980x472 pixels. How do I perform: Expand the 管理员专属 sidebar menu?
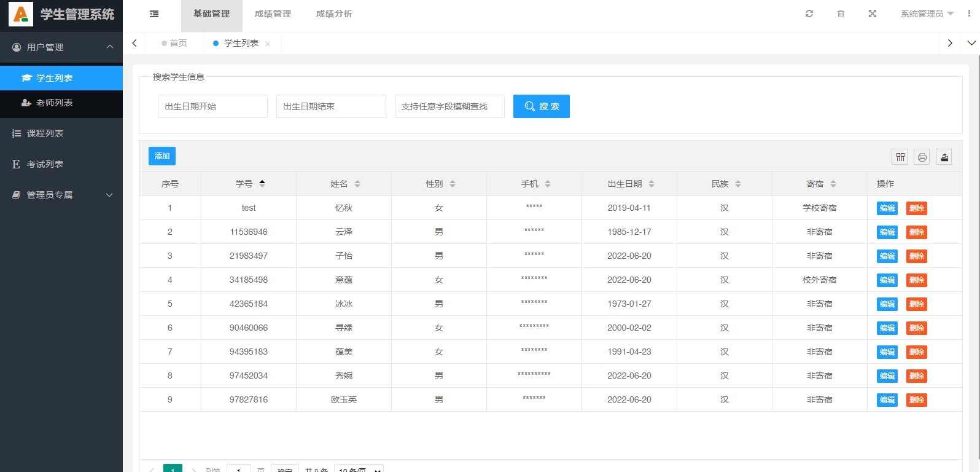(61, 195)
